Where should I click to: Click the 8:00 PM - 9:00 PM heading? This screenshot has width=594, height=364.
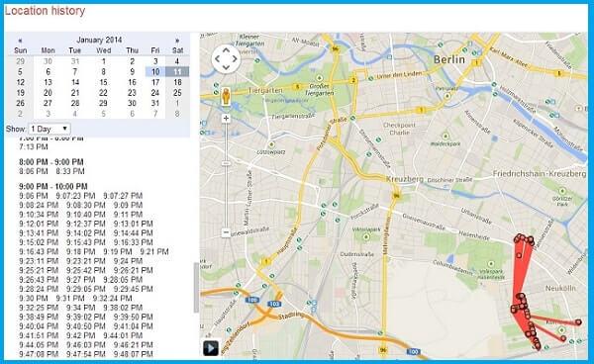pos(51,162)
